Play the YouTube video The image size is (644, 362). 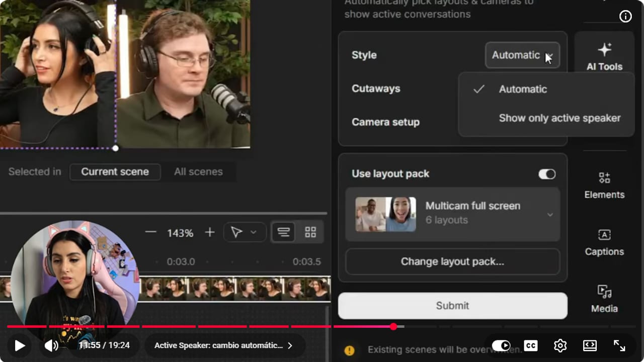[x=20, y=345]
